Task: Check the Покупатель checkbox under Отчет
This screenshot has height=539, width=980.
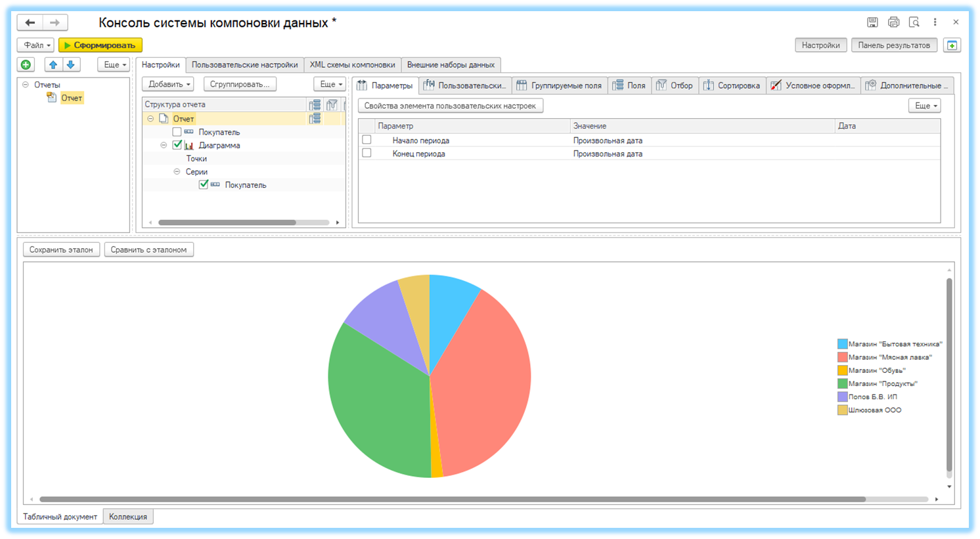Action: [x=177, y=132]
